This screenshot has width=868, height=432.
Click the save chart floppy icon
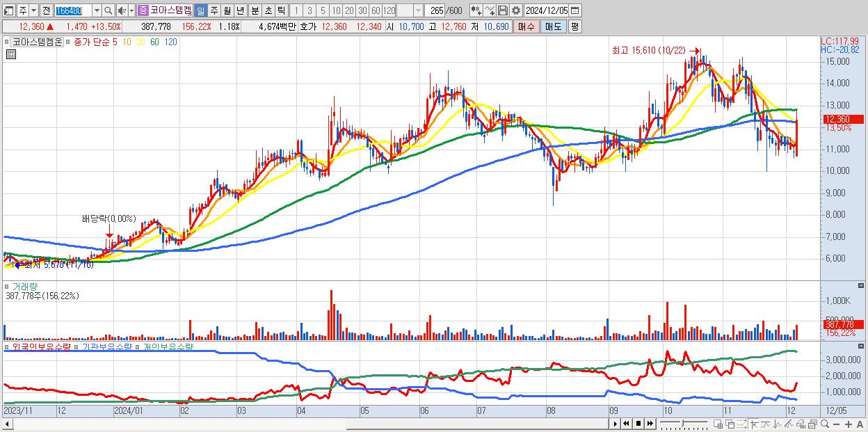click(503, 11)
